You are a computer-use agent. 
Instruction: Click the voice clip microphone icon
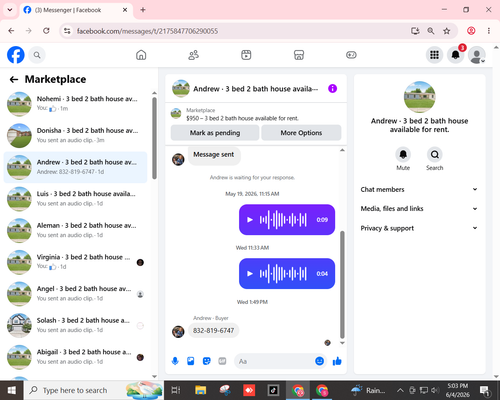[x=175, y=361]
